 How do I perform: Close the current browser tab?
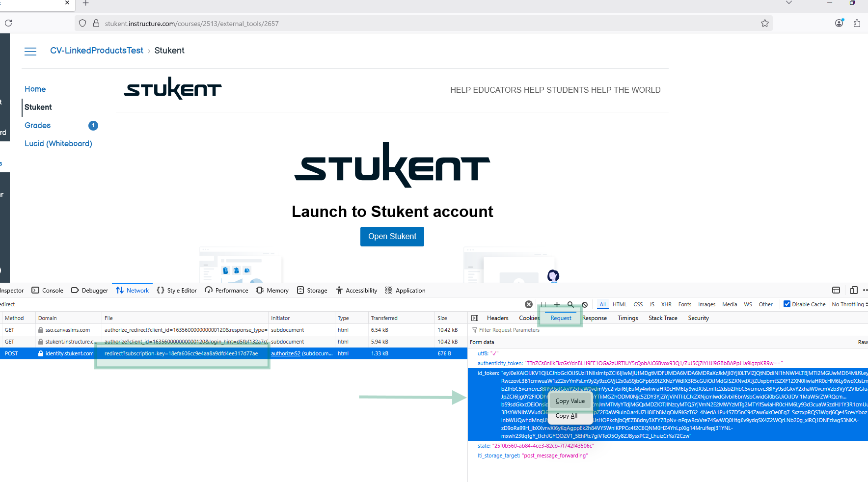point(67,3)
